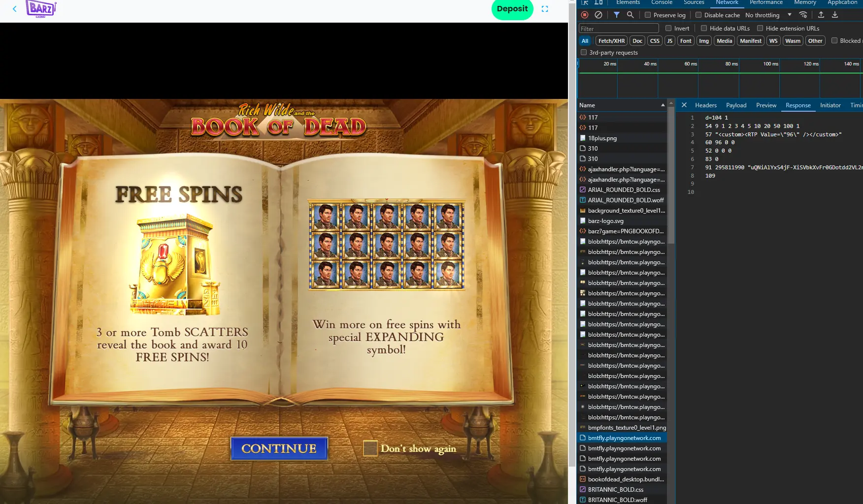Import HAR file upload arrow icon
This screenshot has width=863, height=504.
(x=821, y=15)
